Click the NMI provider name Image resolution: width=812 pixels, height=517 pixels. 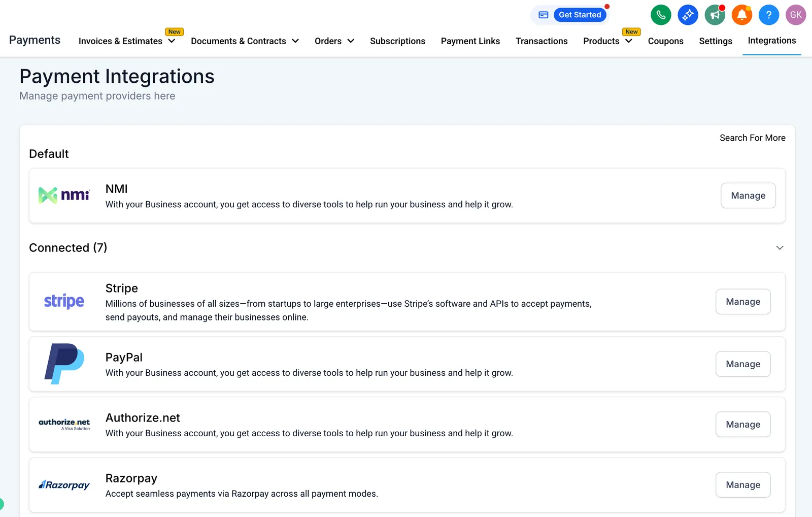pyautogui.click(x=117, y=189)
